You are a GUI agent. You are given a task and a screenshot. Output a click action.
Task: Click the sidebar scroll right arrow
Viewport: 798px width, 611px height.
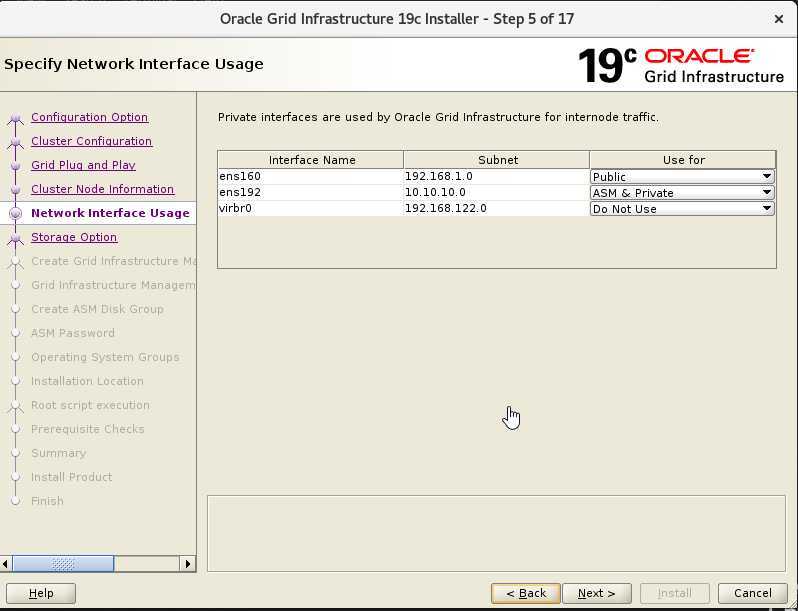pyautogui.click(x=188, y=564)
